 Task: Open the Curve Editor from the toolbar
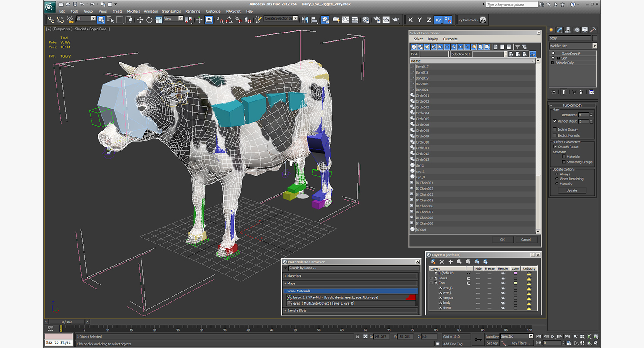pyautogui.click(x=345, y=20)
